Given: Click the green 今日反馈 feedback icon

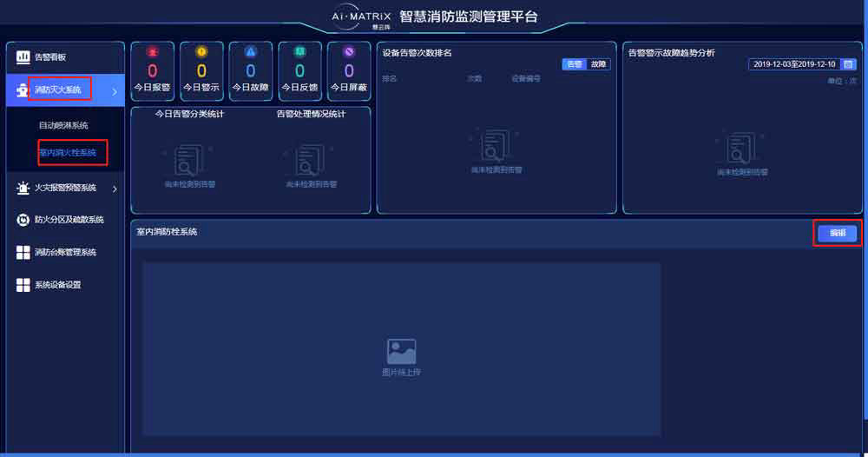Looking at the screenshot, I should (x=299, y=52).
